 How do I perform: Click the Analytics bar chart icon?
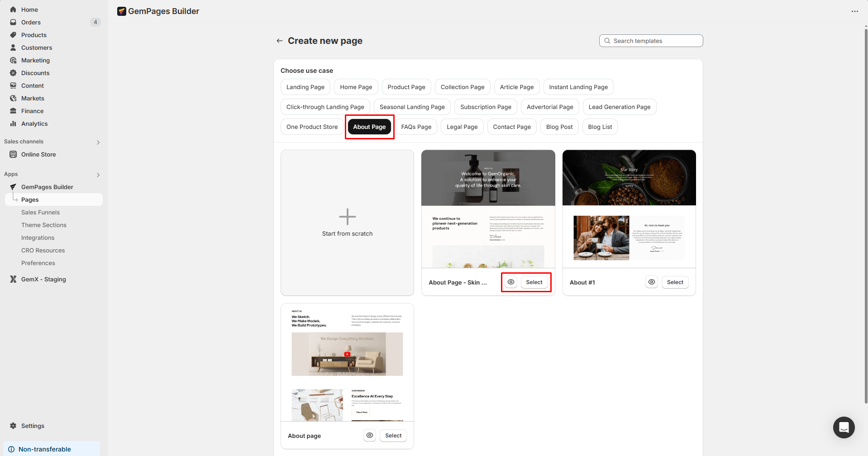(x=13, y=123)
